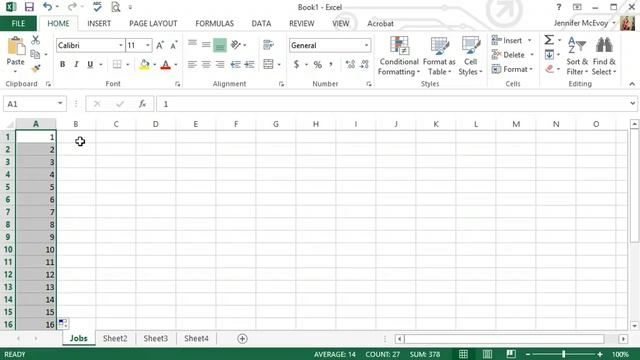The height and width of the screenshot is (360, 640).
Task: Click the Redo arrow icon
Action: coord(72,7)
